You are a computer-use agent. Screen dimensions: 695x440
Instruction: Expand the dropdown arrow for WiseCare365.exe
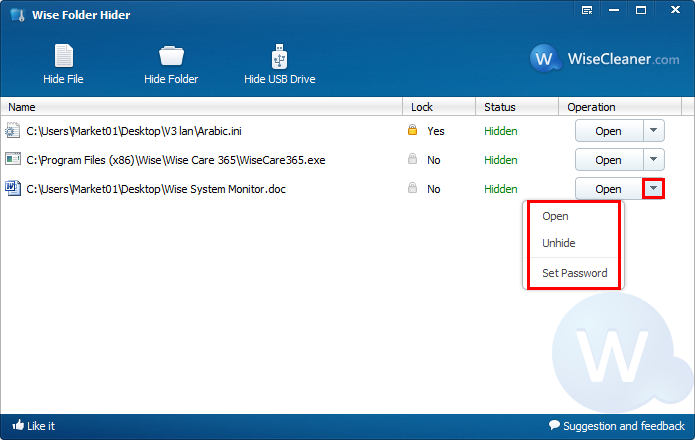[x=653, y=160]
